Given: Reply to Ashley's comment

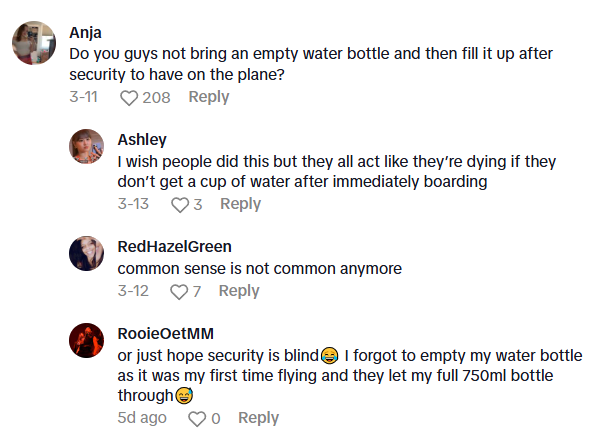Looking at the screenshot, I should (x=240, y=204).
